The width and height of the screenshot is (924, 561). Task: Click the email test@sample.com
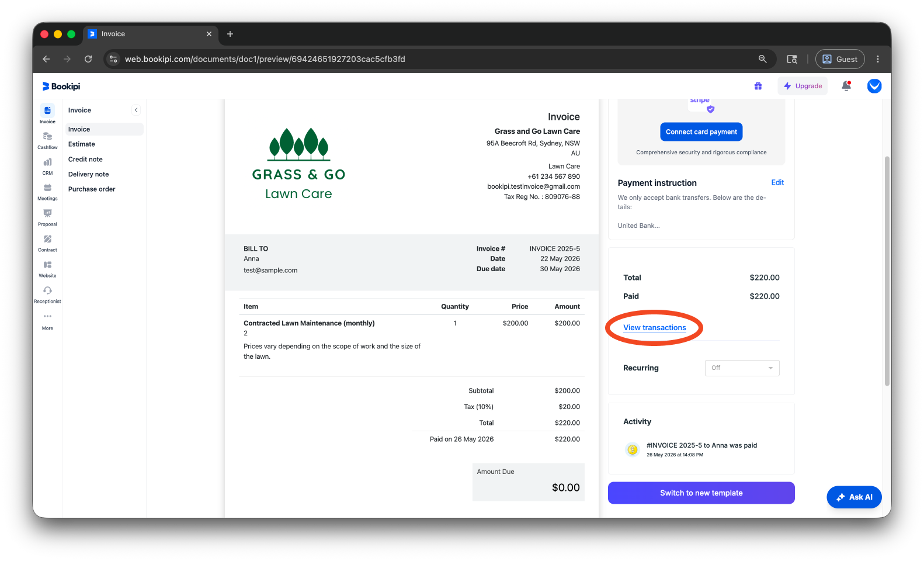(x=270, y=271)
